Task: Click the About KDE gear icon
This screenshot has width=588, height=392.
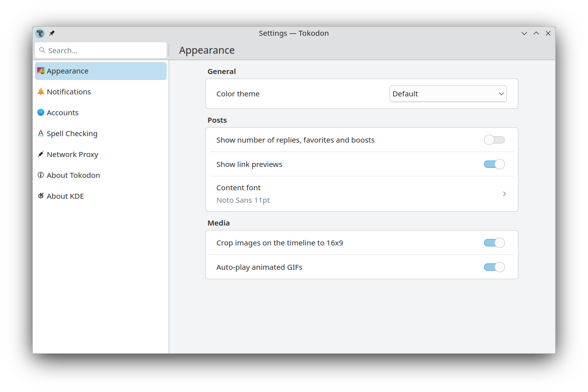Action: pos(41,196)
